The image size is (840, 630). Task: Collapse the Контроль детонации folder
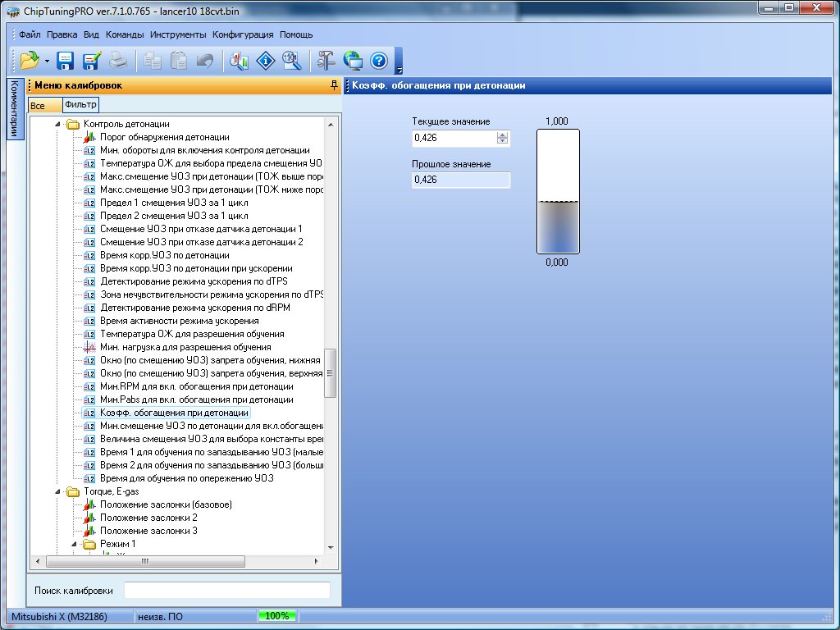(57, 124)
